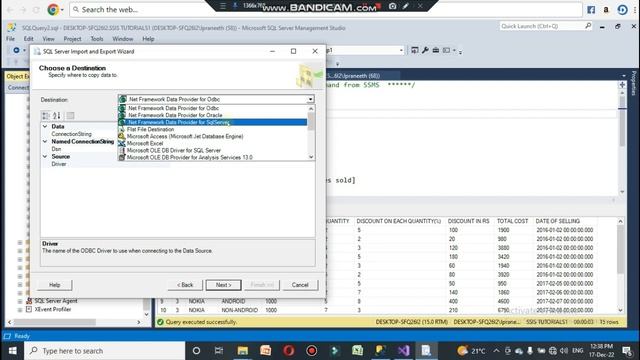This screenshot has height=360, width=640.
Task: Open the Project menu in SSMS
Action: coord(72,39)
